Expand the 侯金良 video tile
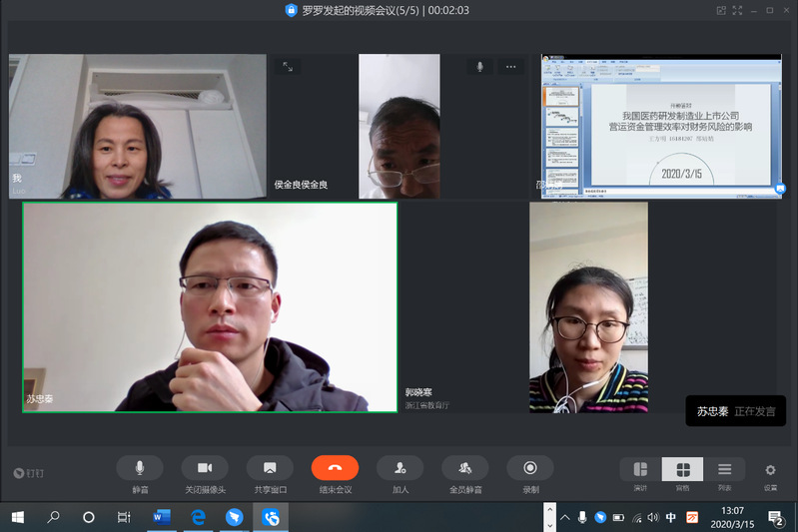Screen dimensions: 798x532 (288, 67)
